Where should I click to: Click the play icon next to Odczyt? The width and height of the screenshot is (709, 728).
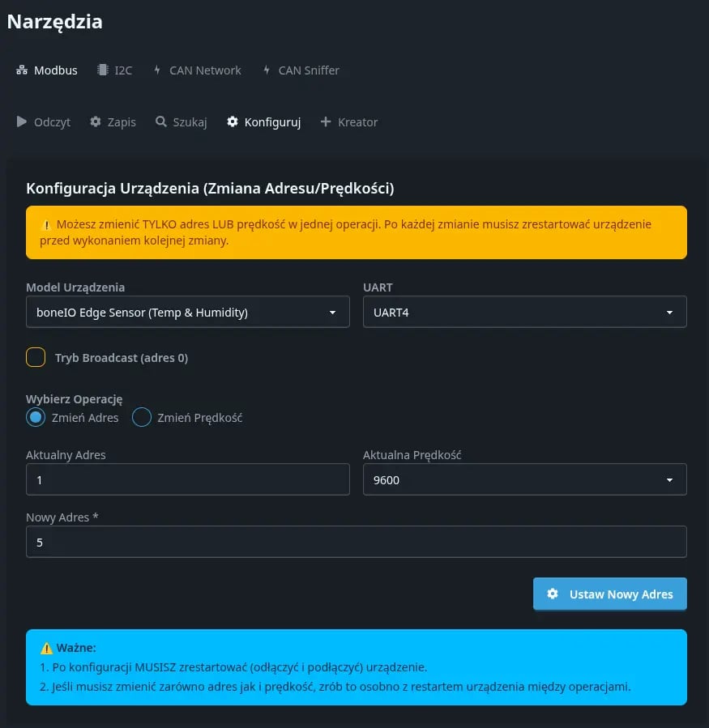(22, 121)
